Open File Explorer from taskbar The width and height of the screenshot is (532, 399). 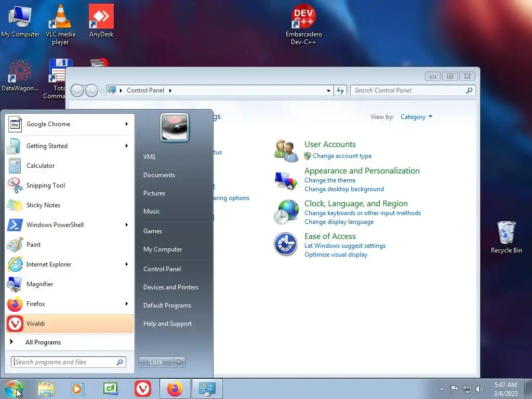point(46,389)
